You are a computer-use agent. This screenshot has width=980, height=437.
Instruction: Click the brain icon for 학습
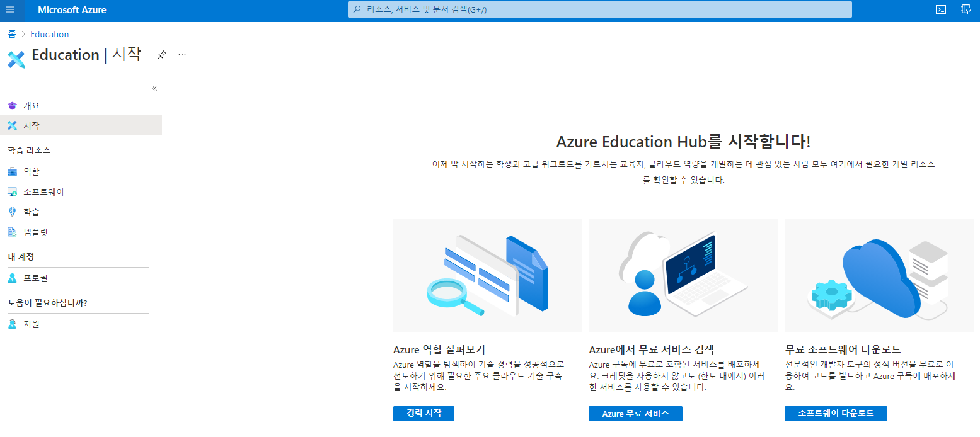click(12, 212)
